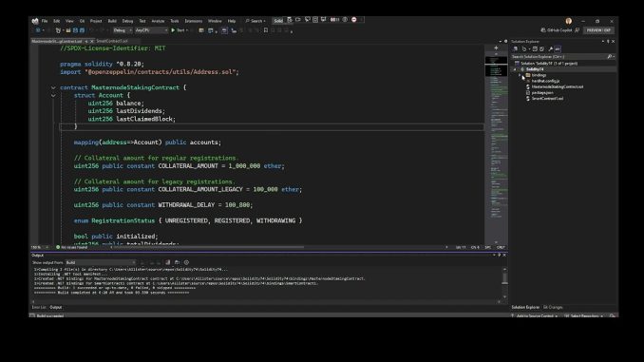This screenshot has width=644, height=362.
Task: Click the Open File toolbar icon
Action: pyautogui.click(x=68, y=30)
